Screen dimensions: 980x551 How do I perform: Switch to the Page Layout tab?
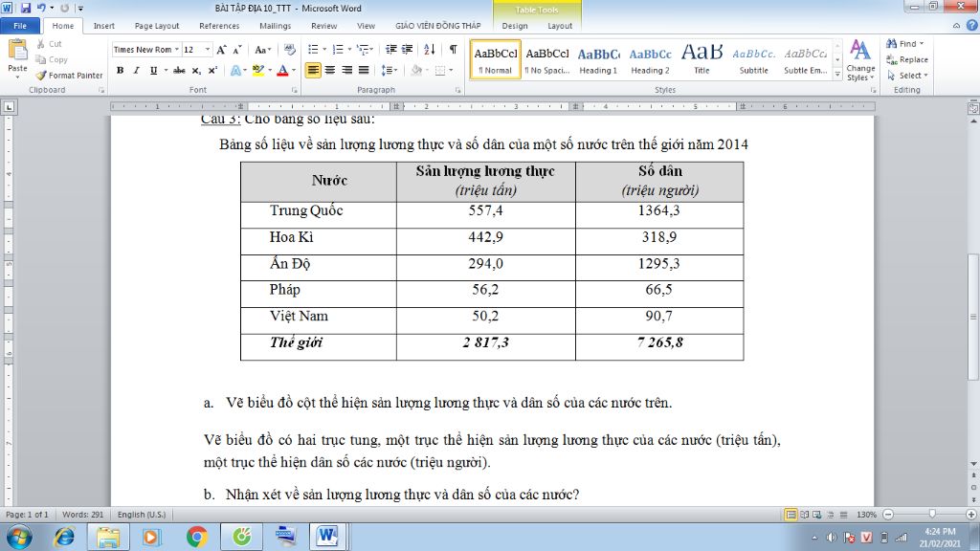(x=157, y=26)
